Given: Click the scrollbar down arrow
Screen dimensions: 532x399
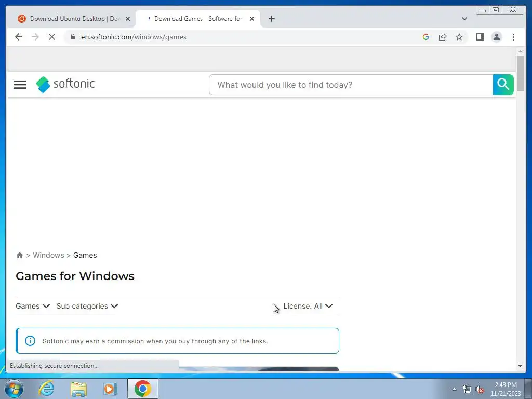Looking at the screenshot, I should (x=520, y=366).
